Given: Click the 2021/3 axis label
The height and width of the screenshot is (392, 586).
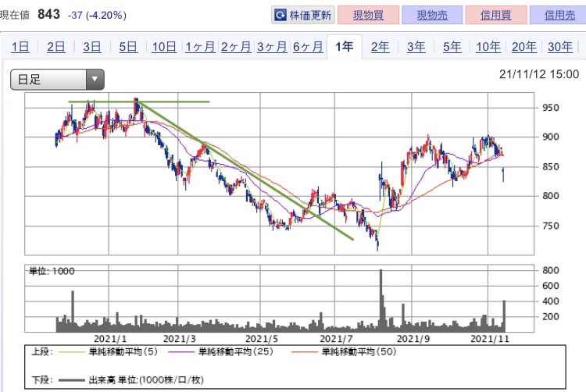Looking at the screenshot, I should 180,339.
